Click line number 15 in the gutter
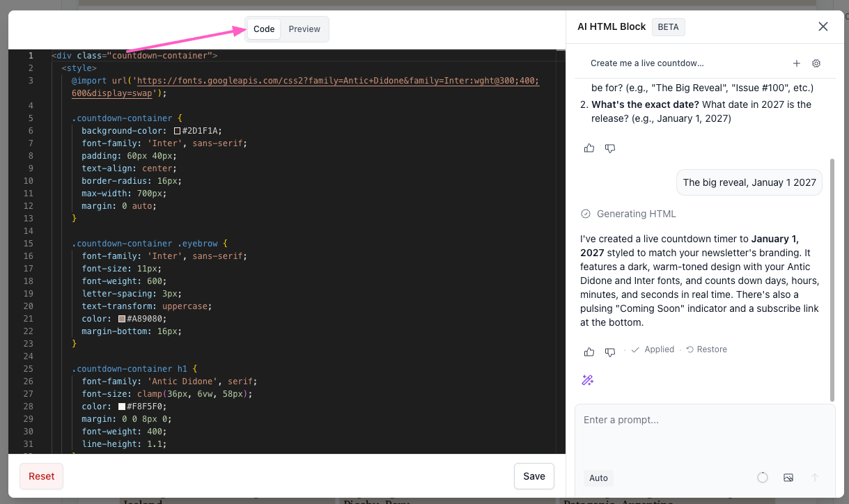 29,244
